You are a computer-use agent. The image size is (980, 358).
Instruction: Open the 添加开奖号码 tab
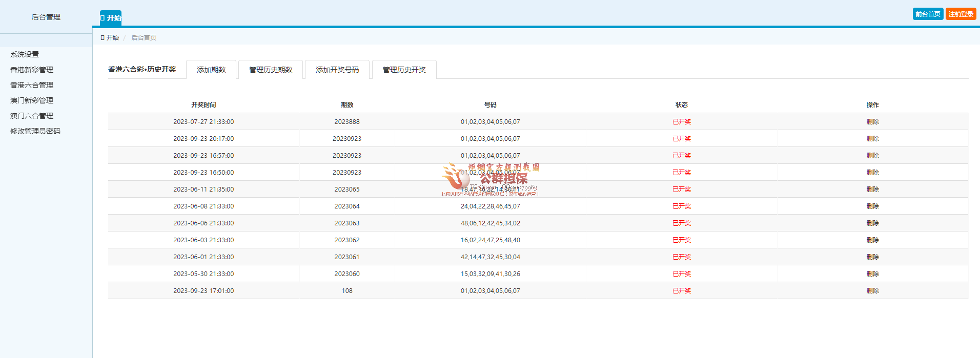click(337, 70)
